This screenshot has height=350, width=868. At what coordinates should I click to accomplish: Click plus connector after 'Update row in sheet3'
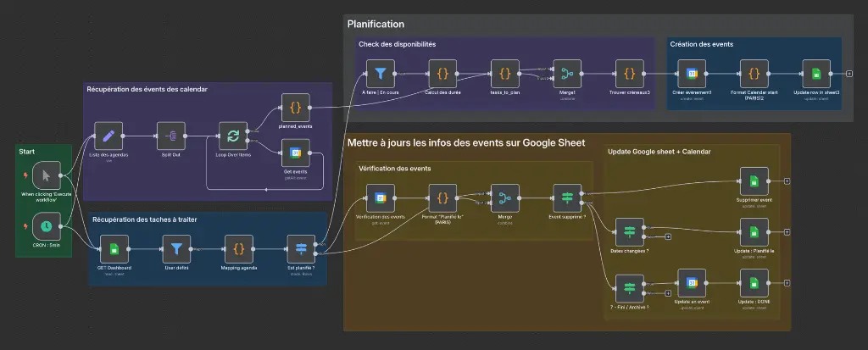tap(849, 73)
